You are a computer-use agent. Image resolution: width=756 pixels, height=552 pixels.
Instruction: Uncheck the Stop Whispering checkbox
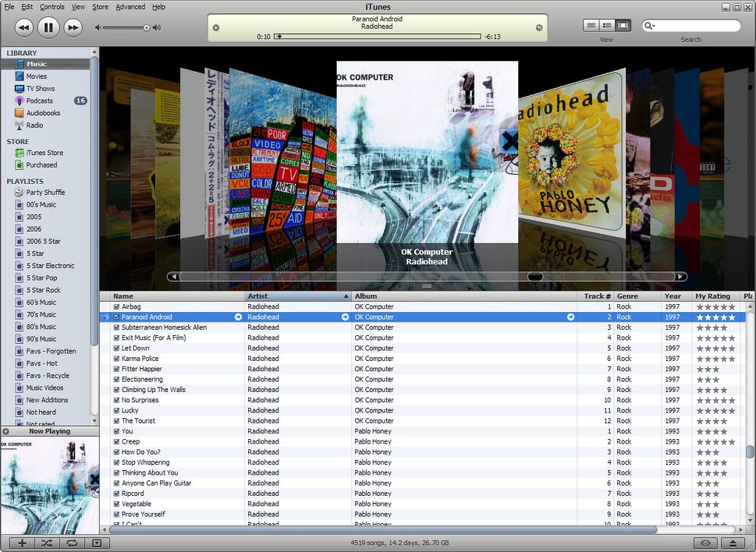116,462
